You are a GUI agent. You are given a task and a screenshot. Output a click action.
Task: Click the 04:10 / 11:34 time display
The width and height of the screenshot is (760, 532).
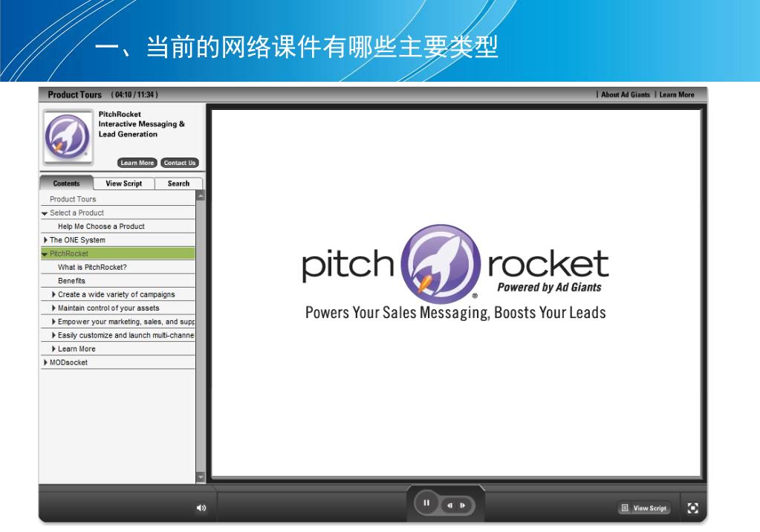pos(134,94)
